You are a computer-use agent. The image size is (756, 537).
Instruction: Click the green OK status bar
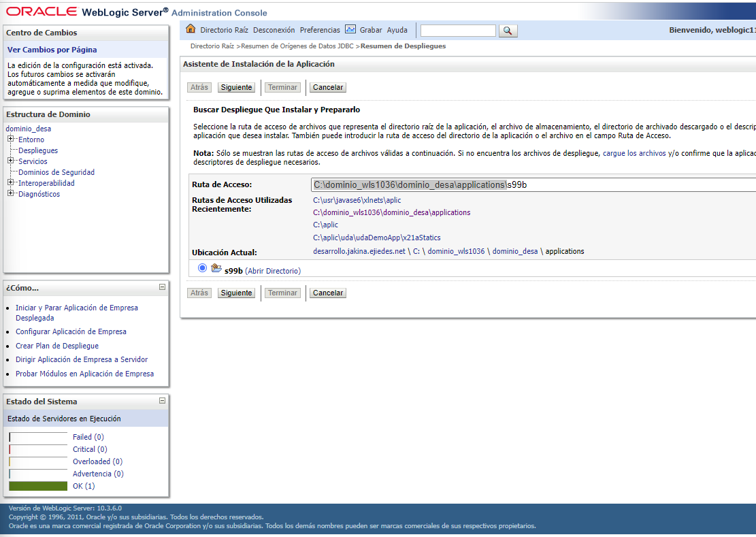[x=38, y=486]
